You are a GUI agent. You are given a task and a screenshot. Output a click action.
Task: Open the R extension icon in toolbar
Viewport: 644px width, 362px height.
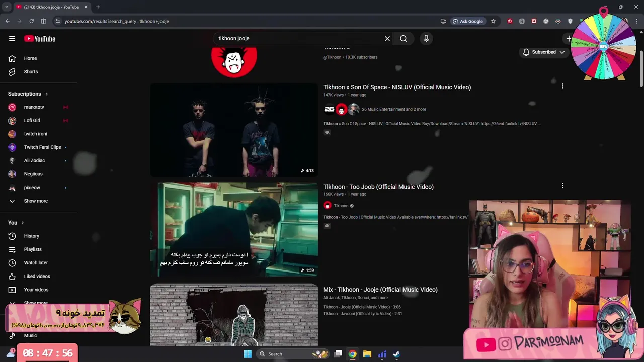(522, 21)
